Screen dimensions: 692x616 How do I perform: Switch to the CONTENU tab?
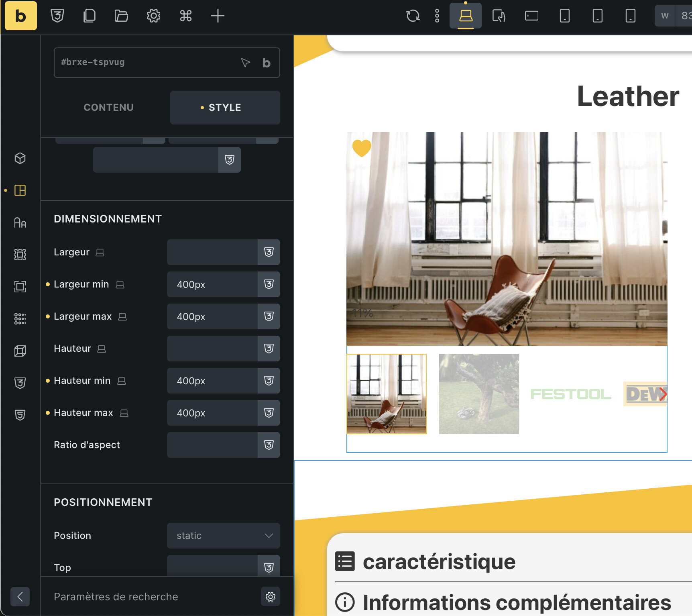(109, 108)
